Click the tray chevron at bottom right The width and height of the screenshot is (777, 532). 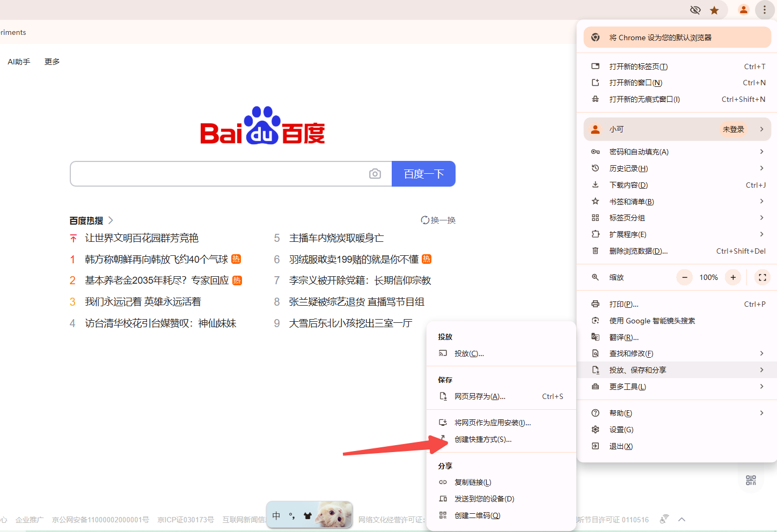pyautogui.click(x=682, y=519)
